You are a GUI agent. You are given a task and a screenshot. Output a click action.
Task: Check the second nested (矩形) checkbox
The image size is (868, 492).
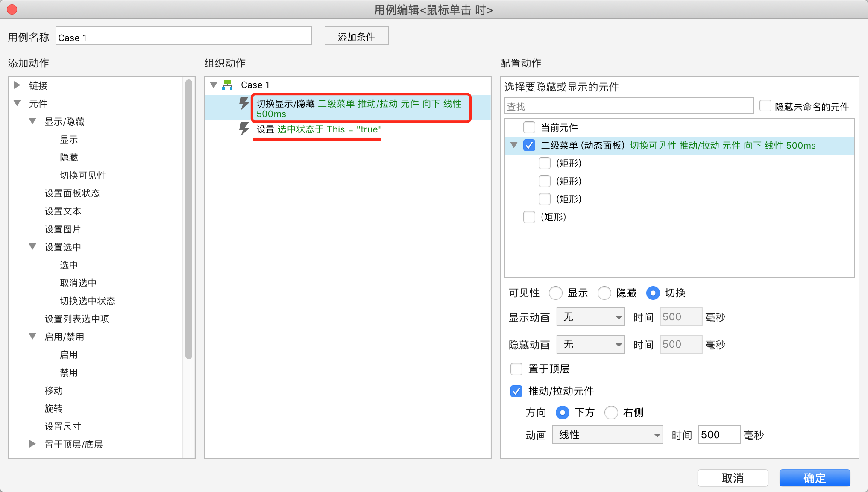coord(545,181)
